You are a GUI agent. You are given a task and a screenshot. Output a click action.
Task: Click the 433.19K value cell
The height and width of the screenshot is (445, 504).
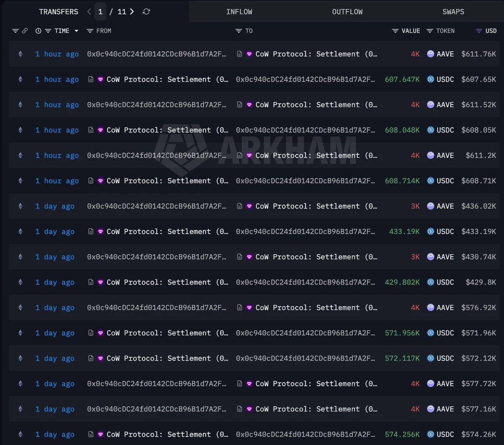click(404, 231)
